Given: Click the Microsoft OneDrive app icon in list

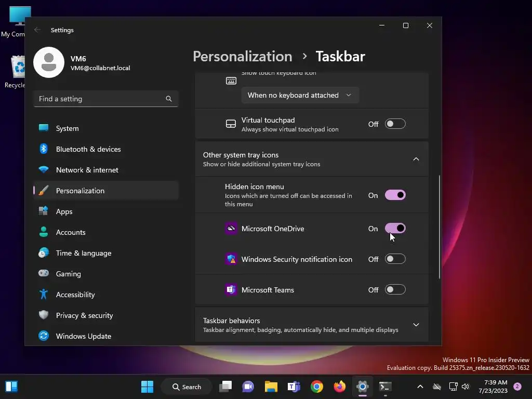Looking at the screenshot, I should click(231, 229).
